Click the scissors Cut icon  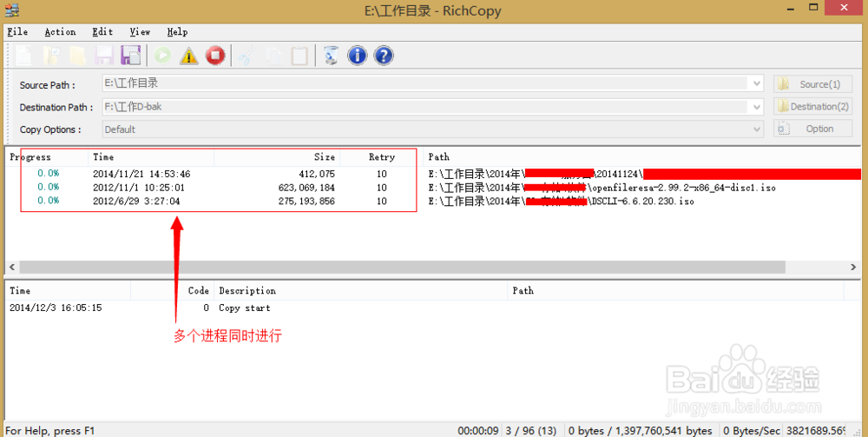pos(247,56)
